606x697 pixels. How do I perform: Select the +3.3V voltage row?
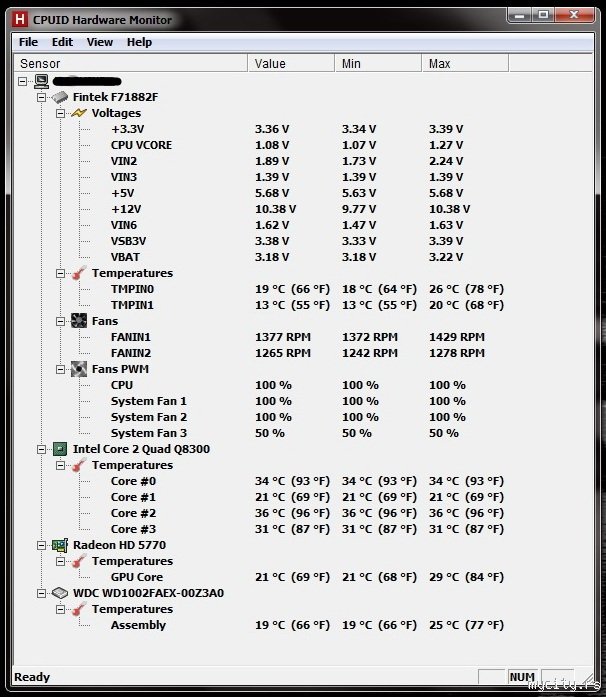[x=127, y=129]
